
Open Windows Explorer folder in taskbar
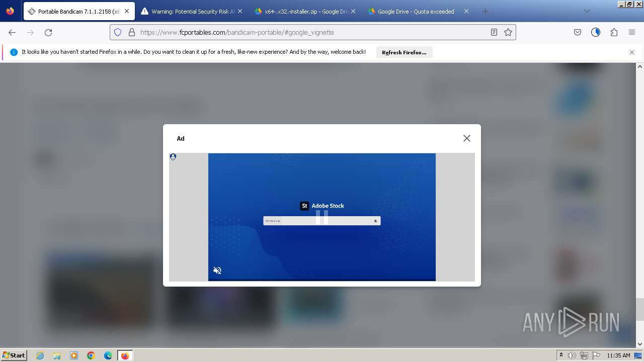click(57, 355)
